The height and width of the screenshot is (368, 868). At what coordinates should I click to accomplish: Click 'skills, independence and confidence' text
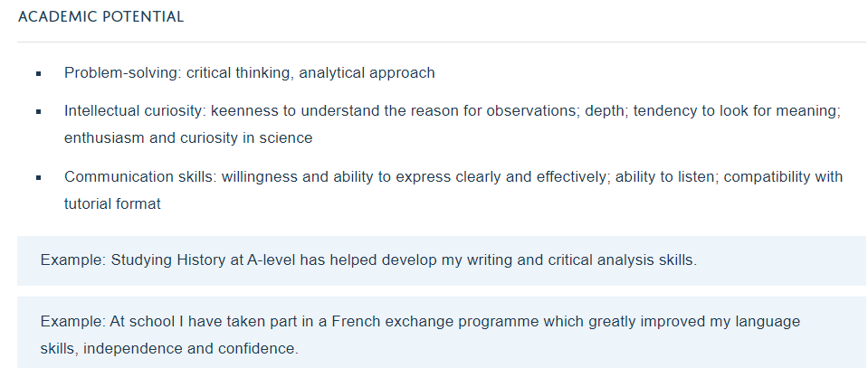point(169,349)
